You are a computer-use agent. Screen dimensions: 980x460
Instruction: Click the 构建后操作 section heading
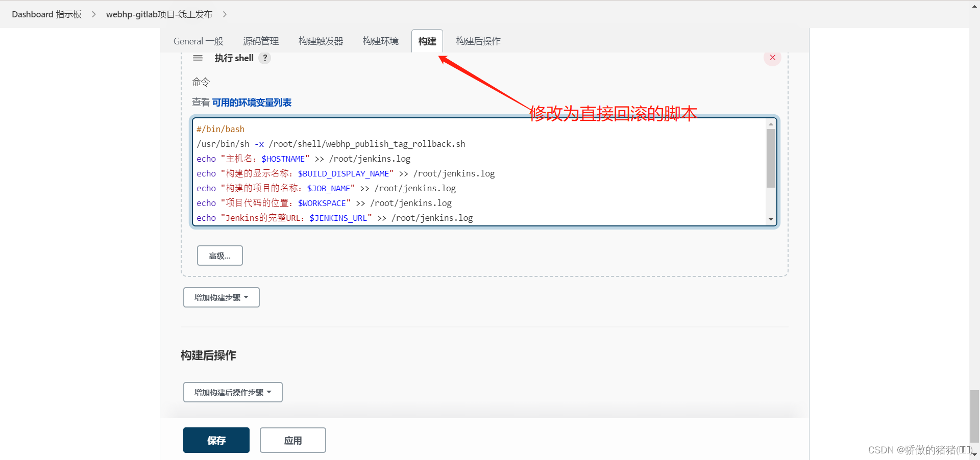(x=208, y=355)
